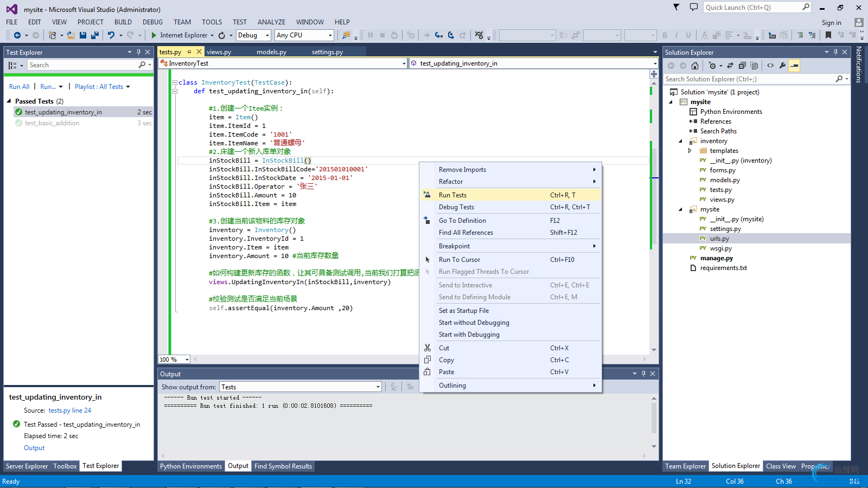Click the Step Into debug icon
Image resolution: width=868 pixels, height=488 pixels.
pos(438,35)
